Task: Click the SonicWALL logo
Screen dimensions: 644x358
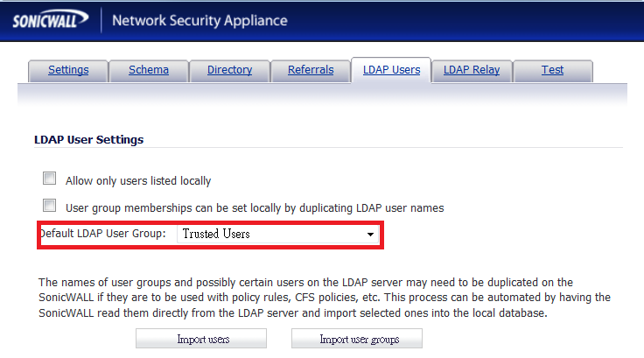Action: [x=48, y=20]
